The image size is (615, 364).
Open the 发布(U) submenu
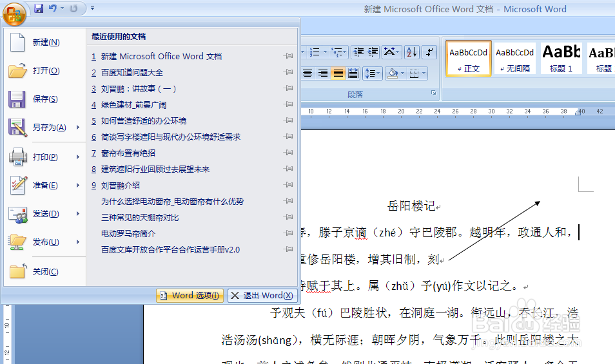click(x=44, y=242)
